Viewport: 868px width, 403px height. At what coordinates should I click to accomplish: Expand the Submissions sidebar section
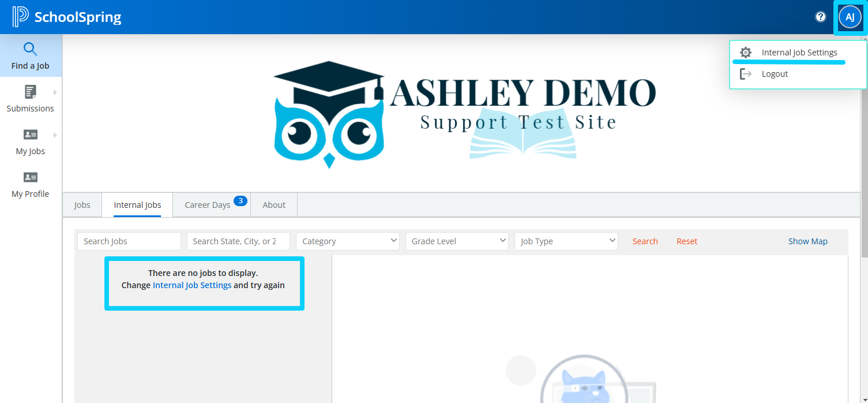[x=55, y=91]
